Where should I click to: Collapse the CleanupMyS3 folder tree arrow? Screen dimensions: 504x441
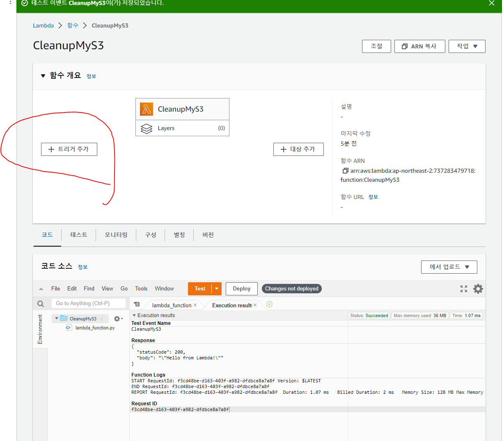point(57,318)
